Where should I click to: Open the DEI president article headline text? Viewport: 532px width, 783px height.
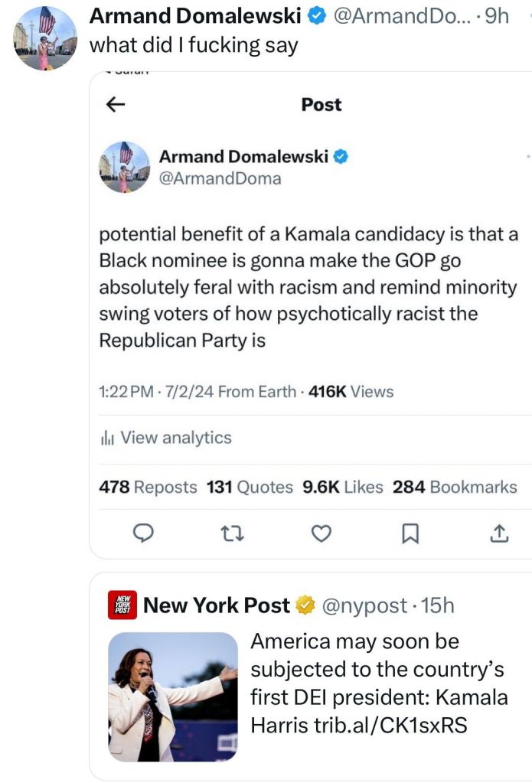[x=379, y=683]
